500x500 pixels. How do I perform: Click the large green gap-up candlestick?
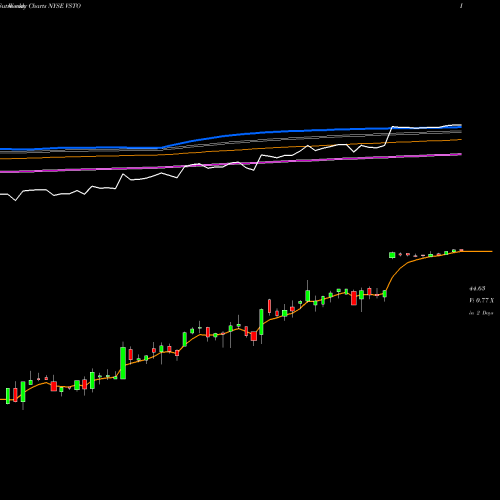pyautogui.click(x=392, y=255)
